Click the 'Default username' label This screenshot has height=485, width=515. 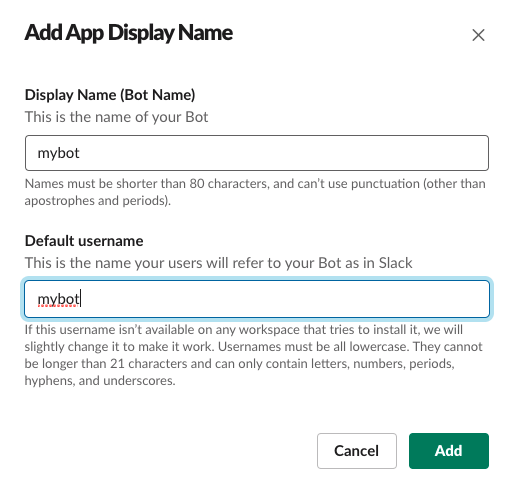pos(84,241)
